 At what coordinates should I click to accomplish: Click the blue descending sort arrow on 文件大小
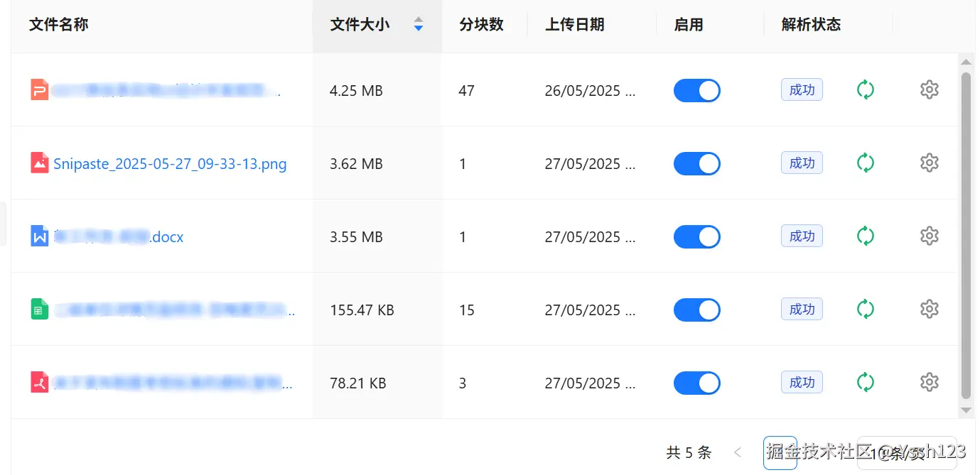point(418,28)
